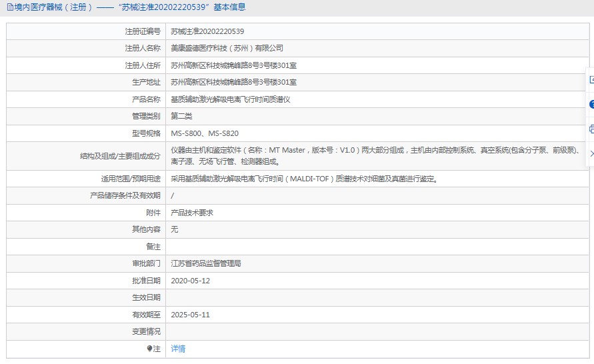594x364 pixels.
Task: Click the 有效期至 row label
Action: click(x=146, y=315)
